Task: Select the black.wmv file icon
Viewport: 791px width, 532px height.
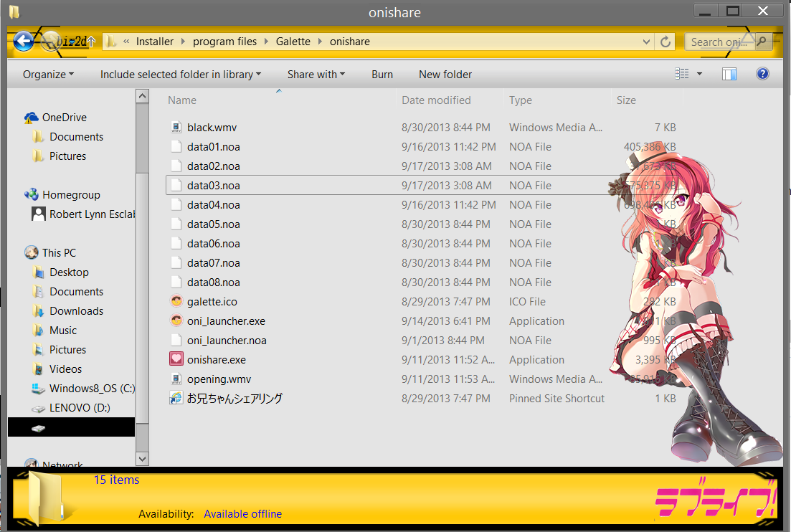Action: pyautogui.click(x=176, y=128)
